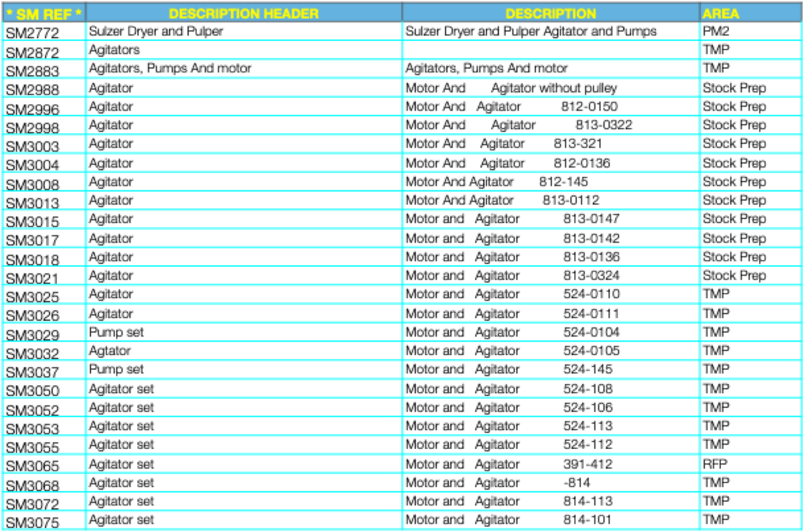Select the SM3068 reference cell
The height and width of the screenshot is (532, 804).
coord(44,484)
